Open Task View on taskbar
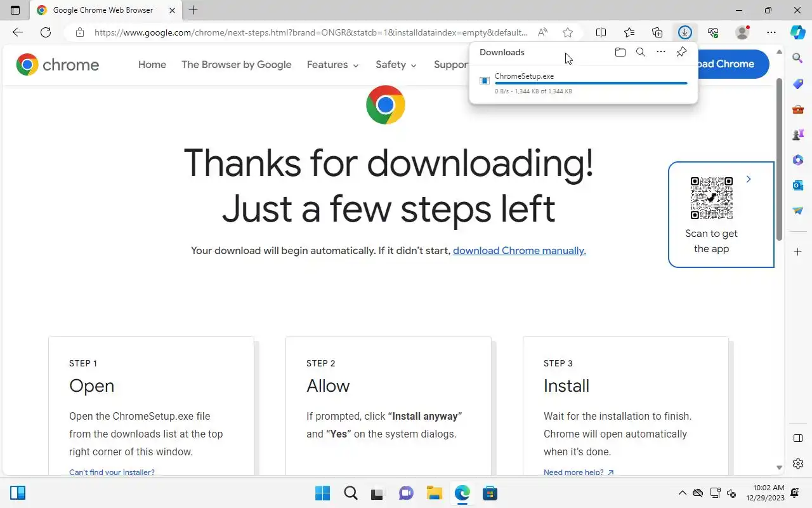 click(x=379, y=493)
